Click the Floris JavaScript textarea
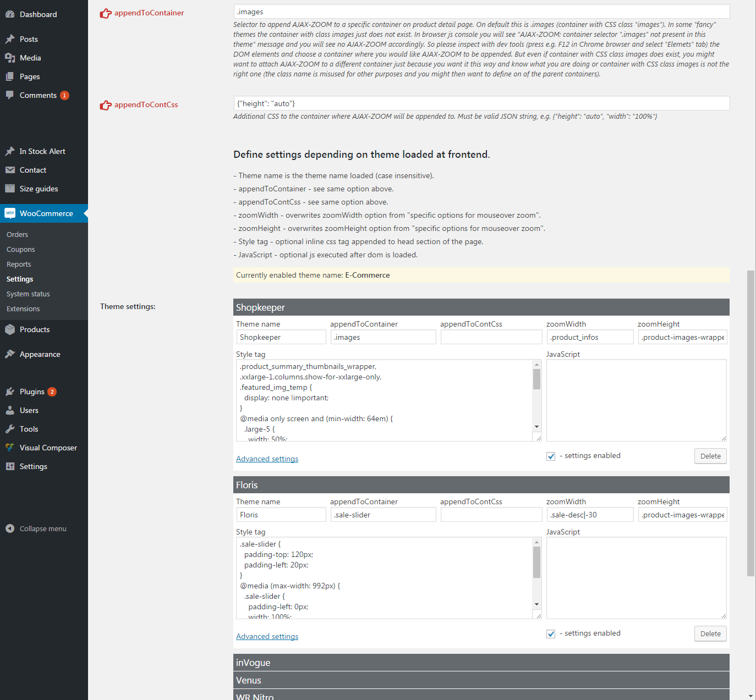Viewport: 756px width, 700px height. [x=637, y=578]
